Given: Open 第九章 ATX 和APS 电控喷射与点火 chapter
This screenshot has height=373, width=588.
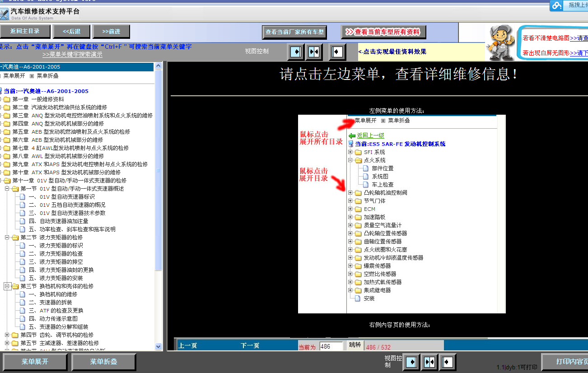Looking at the screenshot, I should pos(80,164).
